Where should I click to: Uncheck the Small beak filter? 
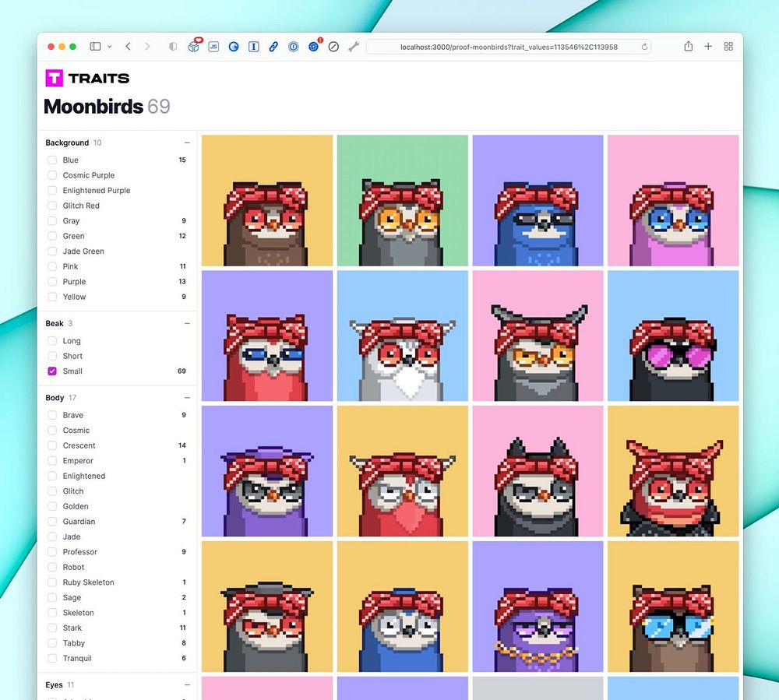coord(52,371)
